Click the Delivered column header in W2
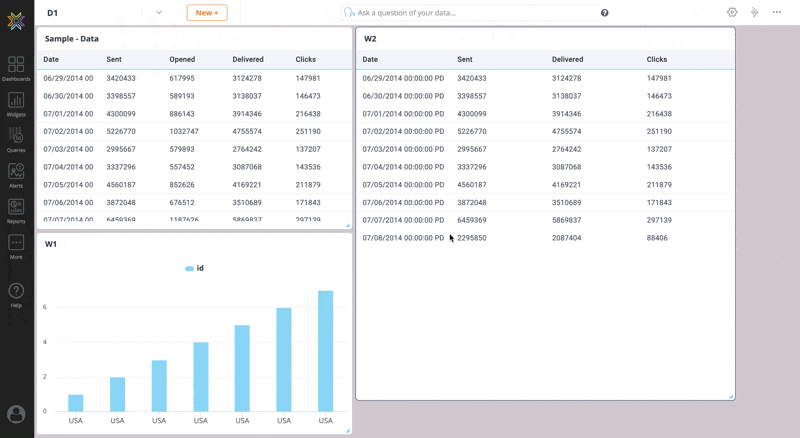 [x=567, y=60]
